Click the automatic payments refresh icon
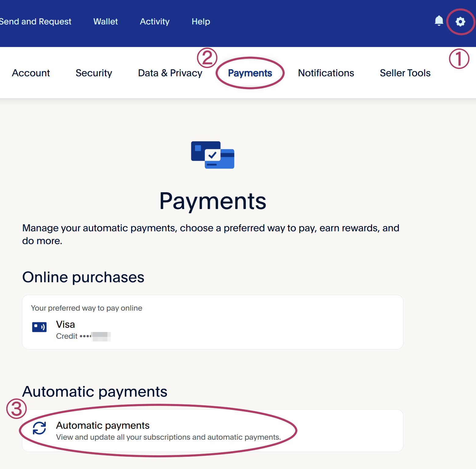This screenshot has height=469, width=476. 39,428
